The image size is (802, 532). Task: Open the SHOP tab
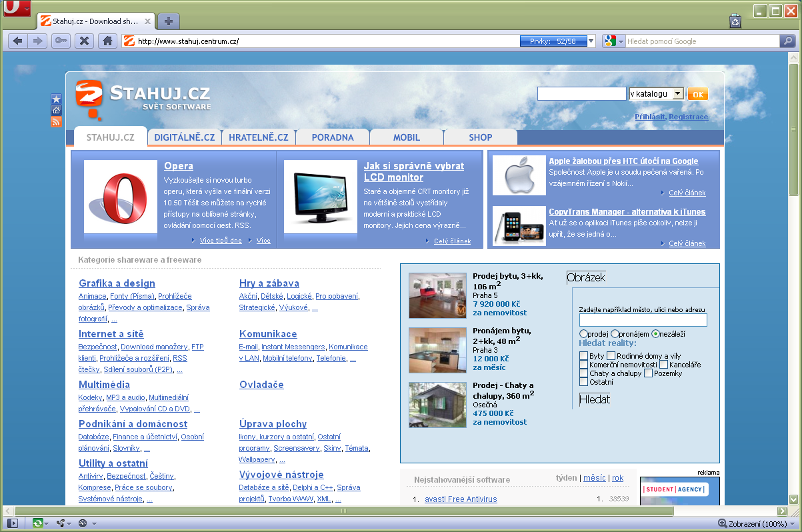tap(481, 137)
